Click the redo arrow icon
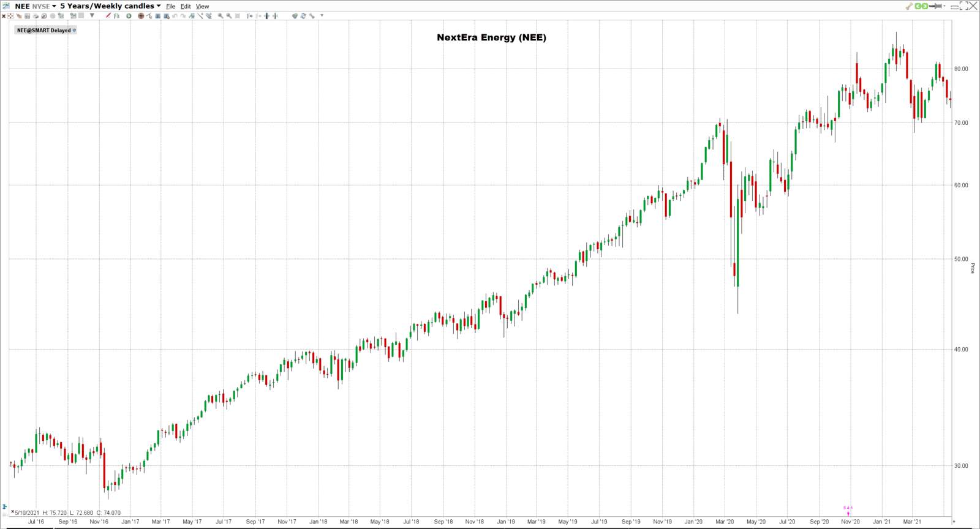This screenshot has height=529, width=980. [183, 16]
